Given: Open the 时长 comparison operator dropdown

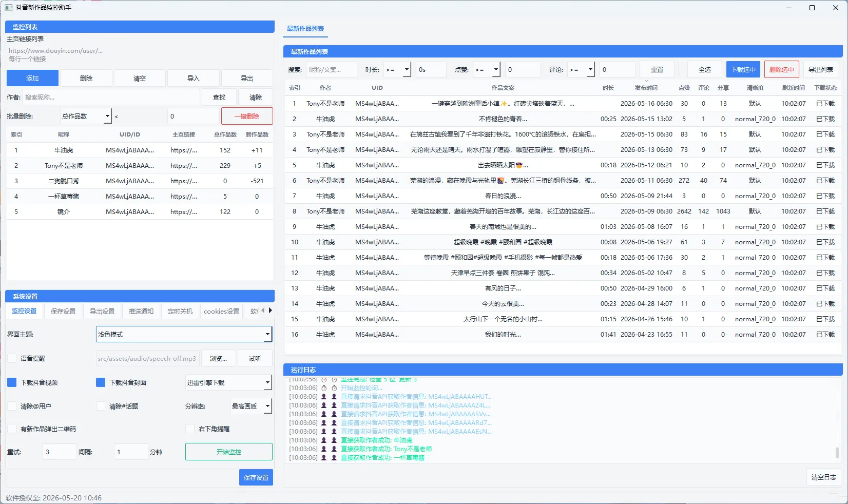Looking at the screenshot, I should click(x=398, y=70).
